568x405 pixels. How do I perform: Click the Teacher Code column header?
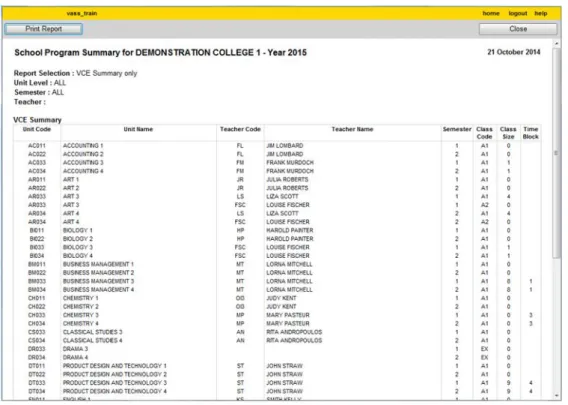[x=240, y=129]
